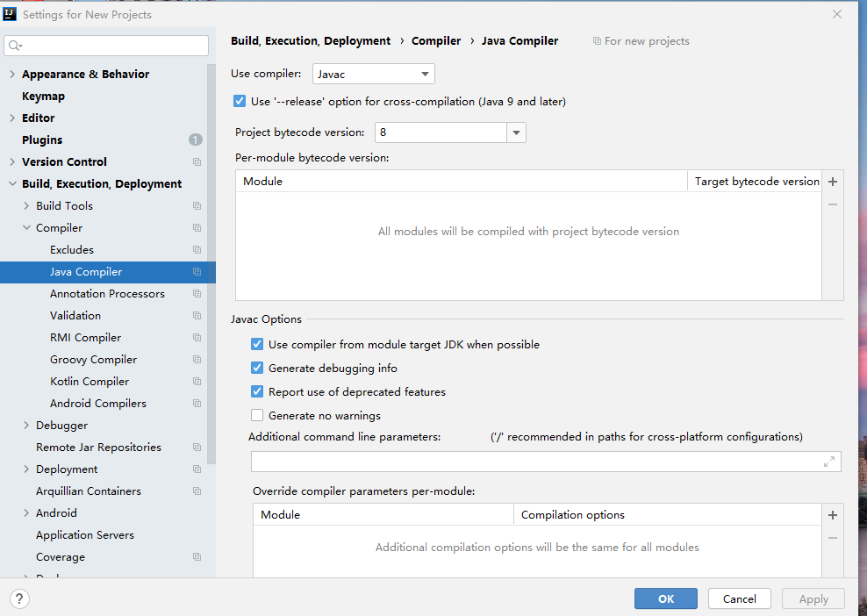
Task: Expand the Deployment node chevron
Action: (x=26, y=469)
